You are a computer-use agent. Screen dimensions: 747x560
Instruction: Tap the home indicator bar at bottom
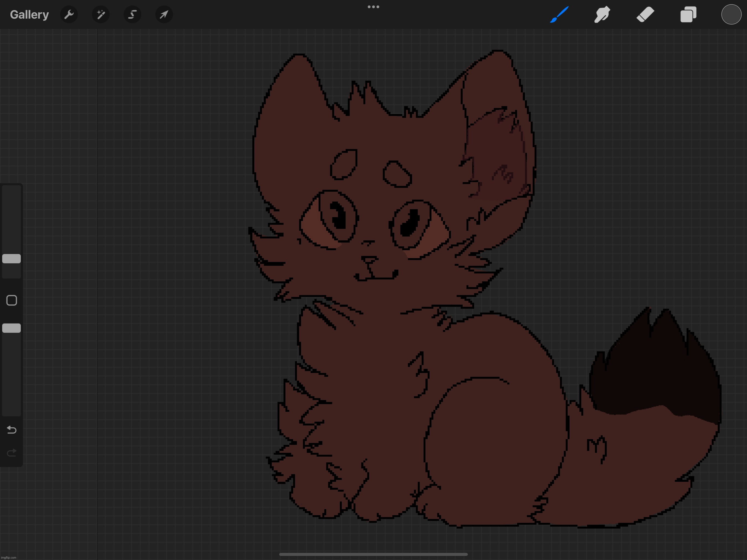(373, 554)
